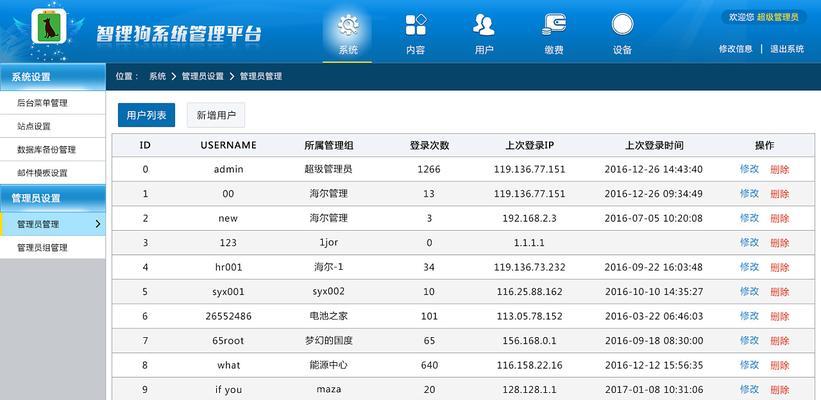Click 修改 for user 65root
This screenshot has height=400, width=821.
click(x=749, y=340)
